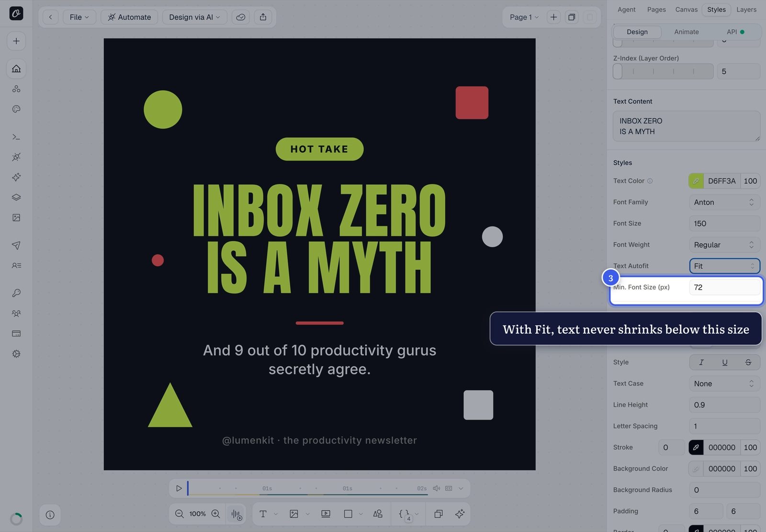The image size is (766, 532).
Task: Open the Animate sub-tab
Action: [687, 32]
